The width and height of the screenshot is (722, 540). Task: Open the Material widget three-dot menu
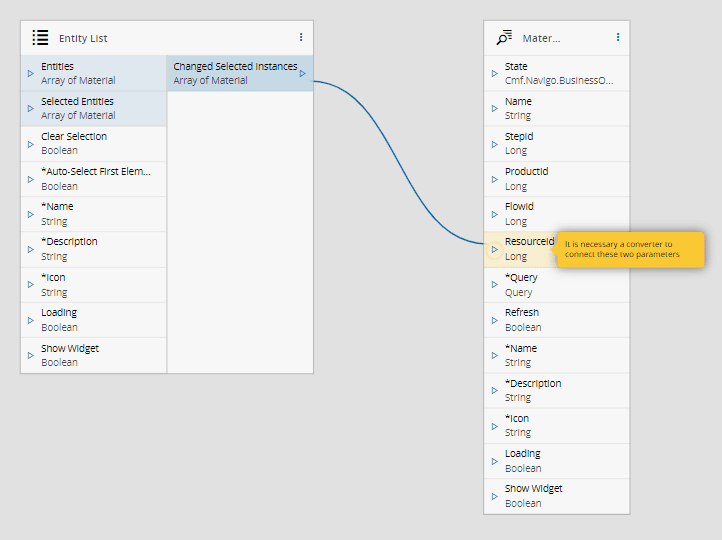pyautogui.click(x=618, y=37)
